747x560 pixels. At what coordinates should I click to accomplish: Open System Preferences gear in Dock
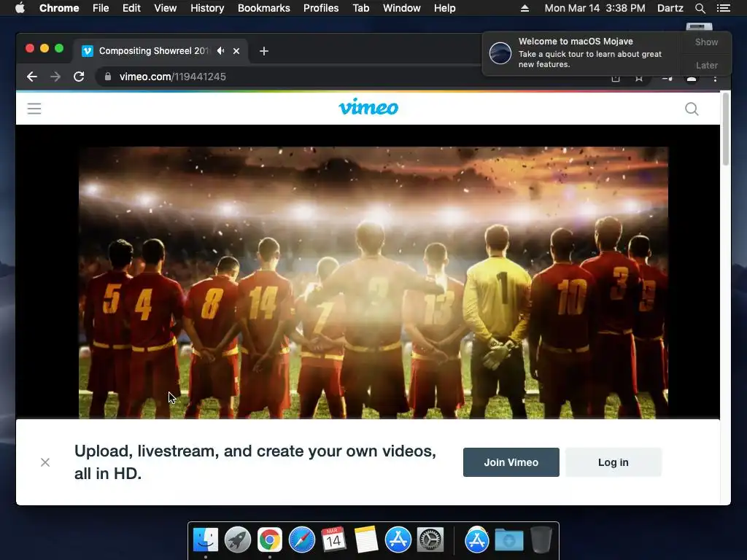point(430,540)
